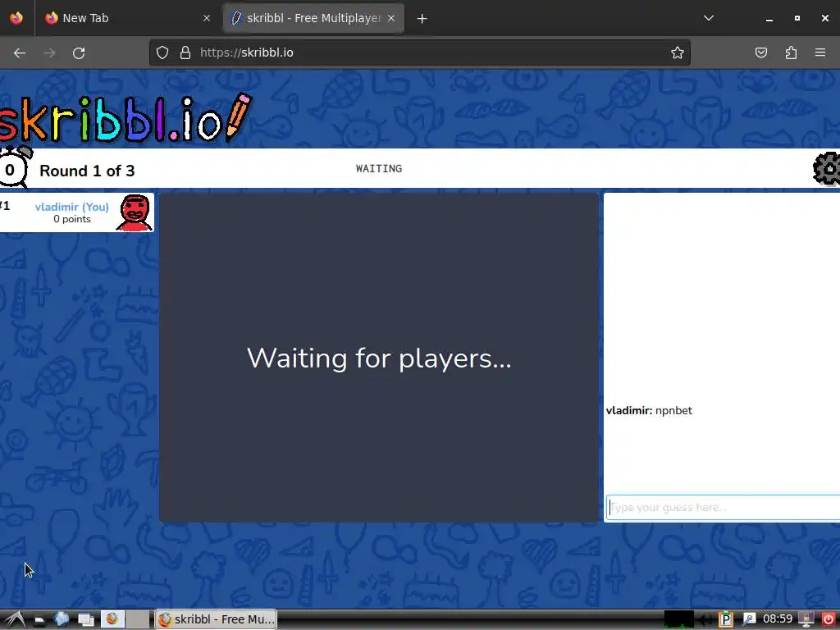Select the 'vladimir (You)' player name

pyautogui.click(x=72, y=207)
